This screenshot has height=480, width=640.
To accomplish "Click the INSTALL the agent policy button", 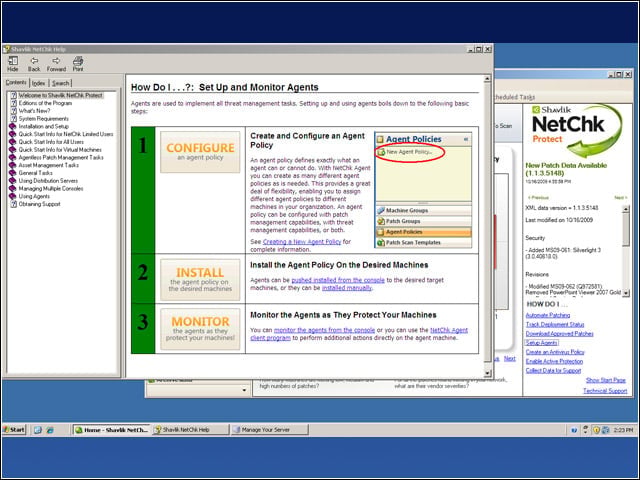I will 200,279.
